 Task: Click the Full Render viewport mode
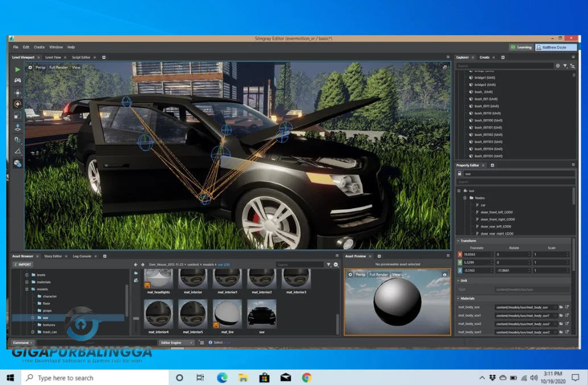click(57, 68)
